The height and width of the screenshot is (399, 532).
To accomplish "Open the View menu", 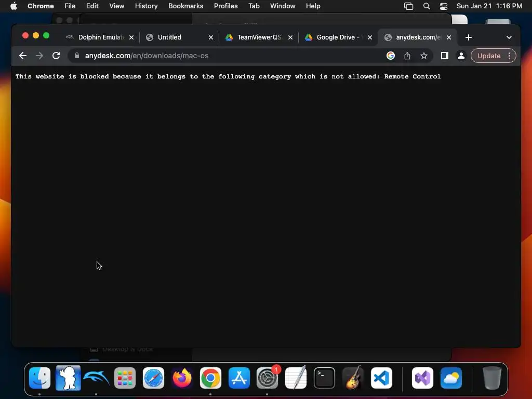I will (116, 6).
